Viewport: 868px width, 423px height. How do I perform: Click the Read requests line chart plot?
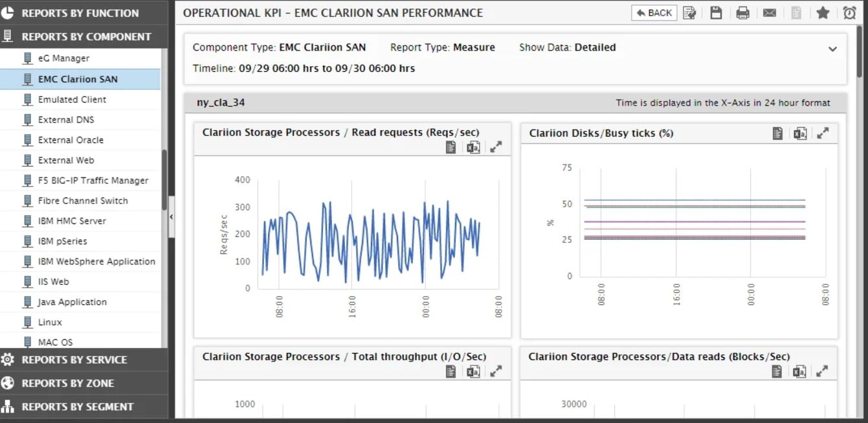point(379,234)
